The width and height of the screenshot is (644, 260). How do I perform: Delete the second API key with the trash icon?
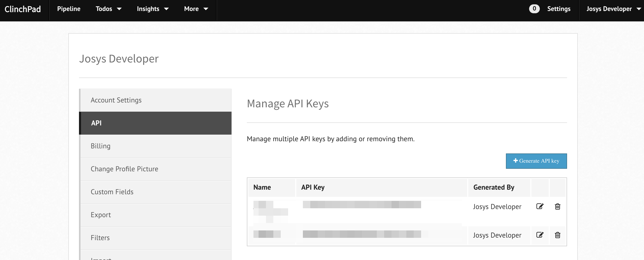(x=557, y=235)
